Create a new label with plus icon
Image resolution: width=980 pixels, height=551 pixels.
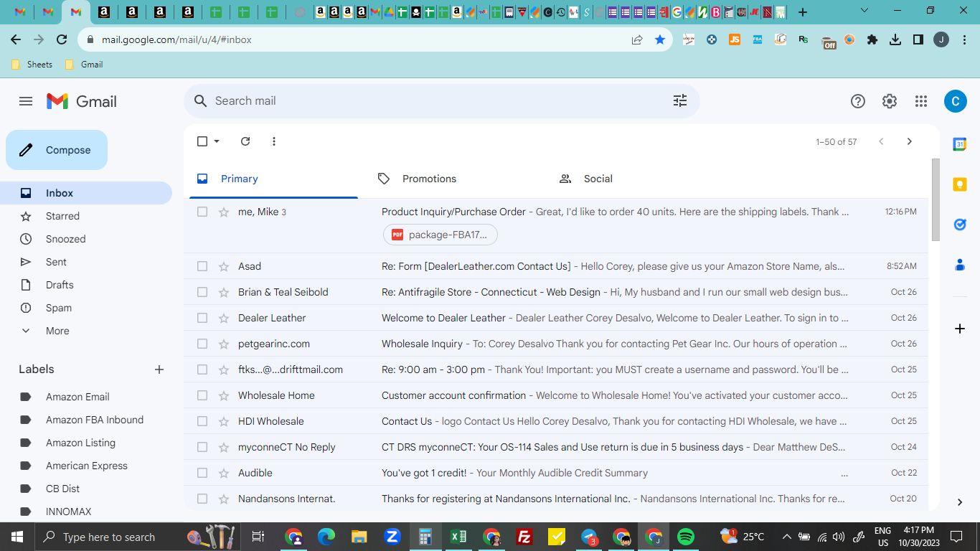click(x=159, y=369)
